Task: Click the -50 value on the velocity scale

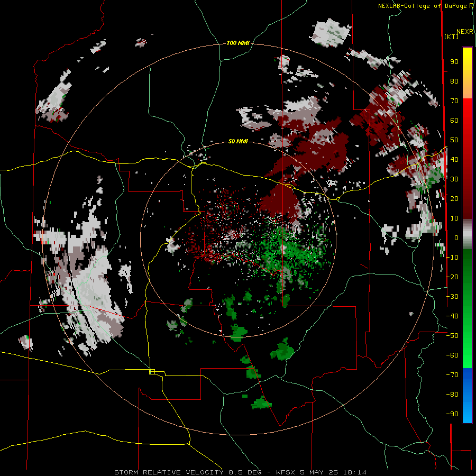Action: point(452,336)
